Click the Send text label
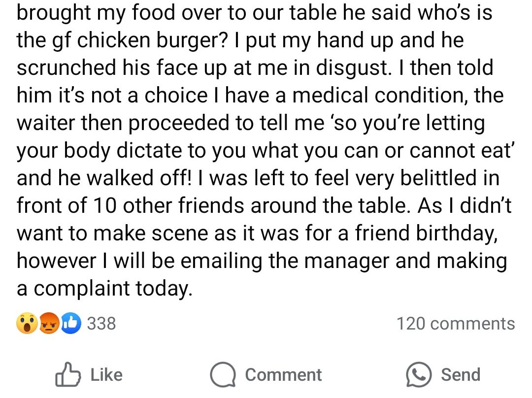Viewport: 532px width, 398px height. point(461,375)
